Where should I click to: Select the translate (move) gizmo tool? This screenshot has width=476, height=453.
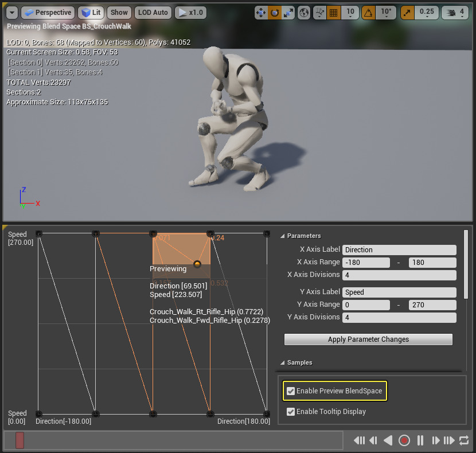[x=262, y=13]
